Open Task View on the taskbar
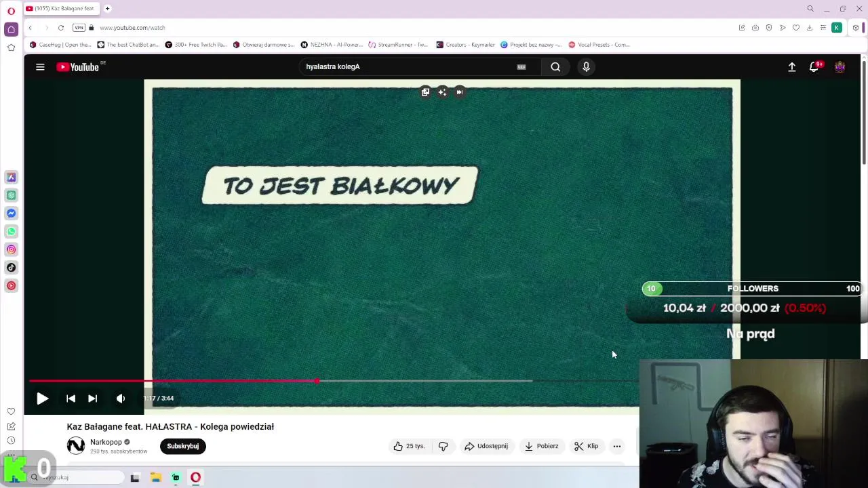This screenshot has height=488, width=868. point(135,478)
